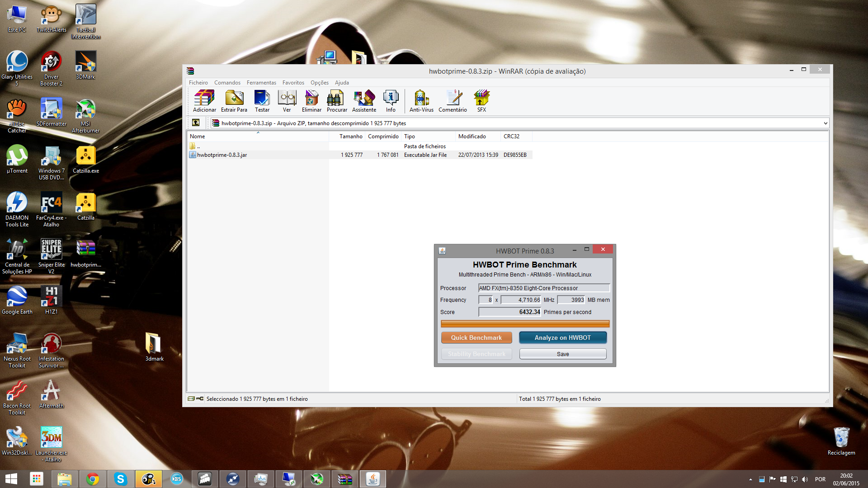The height and width of the screenshot is (488, 868).
Task: Open the MSI Afterburner desktop icon
Action: point(85,116)
